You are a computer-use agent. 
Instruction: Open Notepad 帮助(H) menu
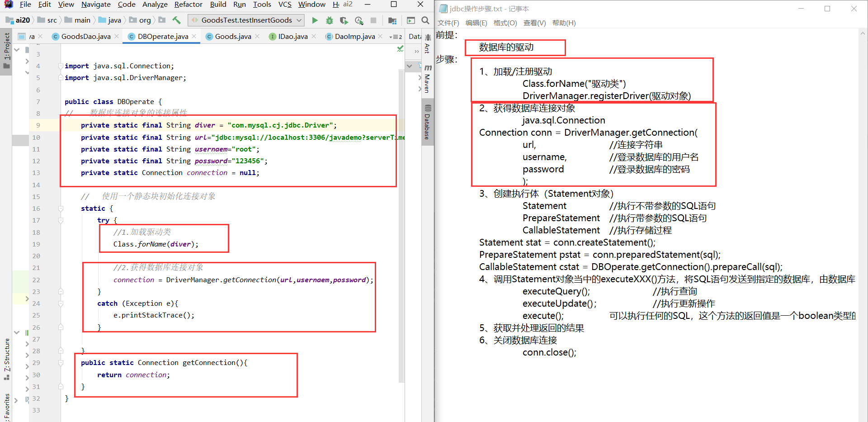tap(564, 23)
